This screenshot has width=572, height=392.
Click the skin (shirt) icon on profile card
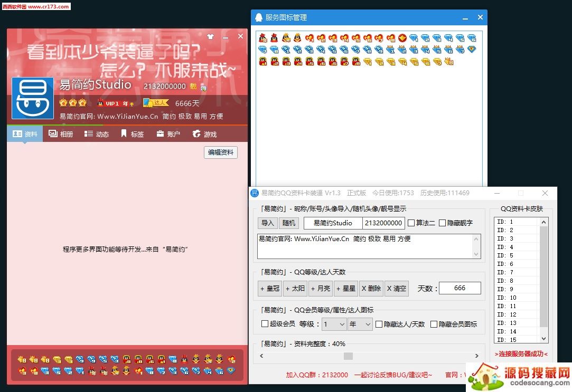pos(211,37)
